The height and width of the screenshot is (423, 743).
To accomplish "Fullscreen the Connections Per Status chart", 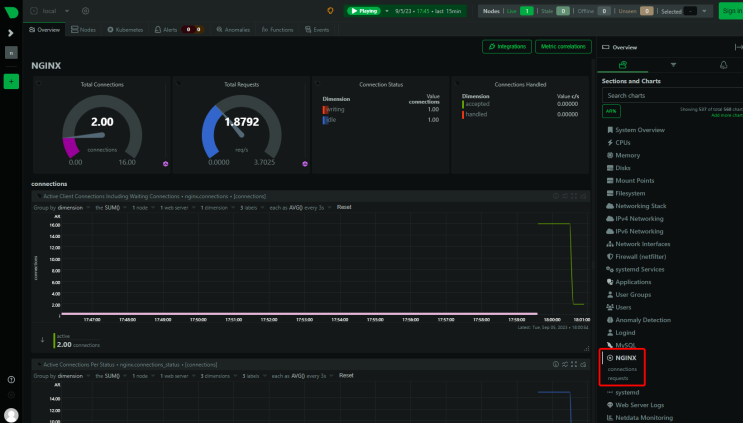I will point(574,364).
